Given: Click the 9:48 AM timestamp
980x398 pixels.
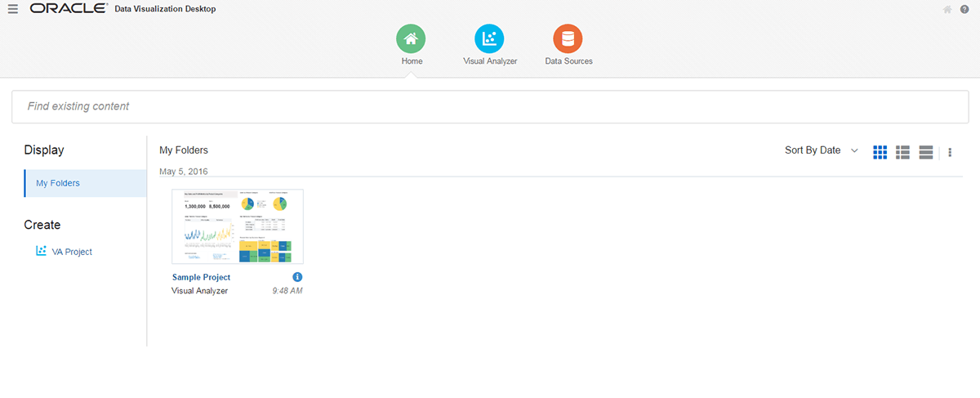Looking at the screenshot, I should click(287, 290).
